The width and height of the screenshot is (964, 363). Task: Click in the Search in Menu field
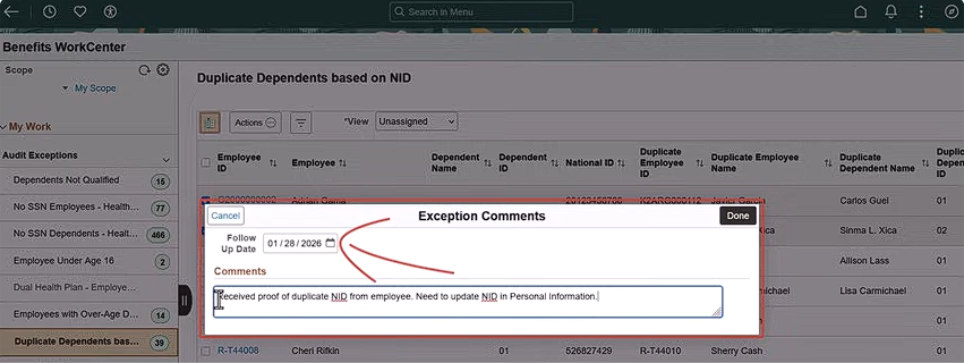coord(481,12)
